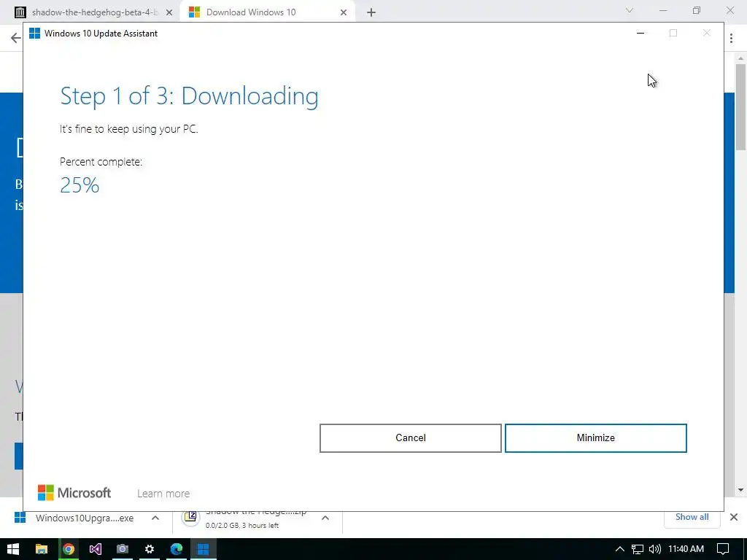
Task: Click the Windows 10 Update Assistant title icon
Action: pyautogui.click(x=34, y=34)
